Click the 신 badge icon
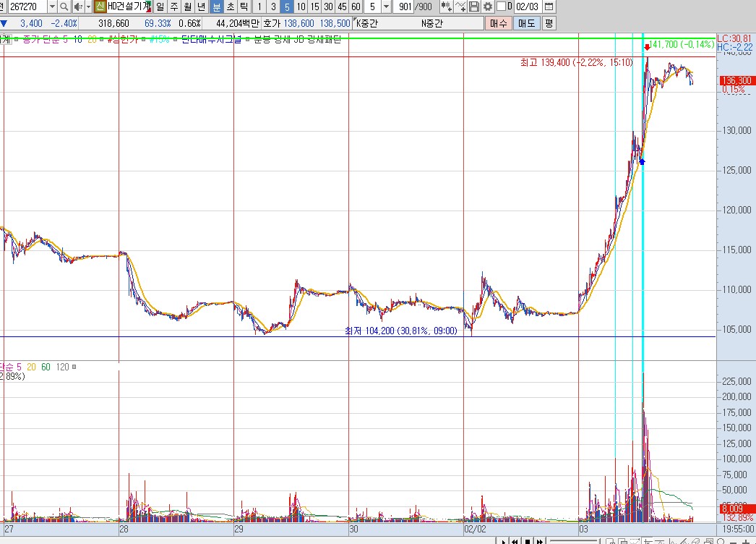This screenshot has height=544, width=756. (100, 7)
